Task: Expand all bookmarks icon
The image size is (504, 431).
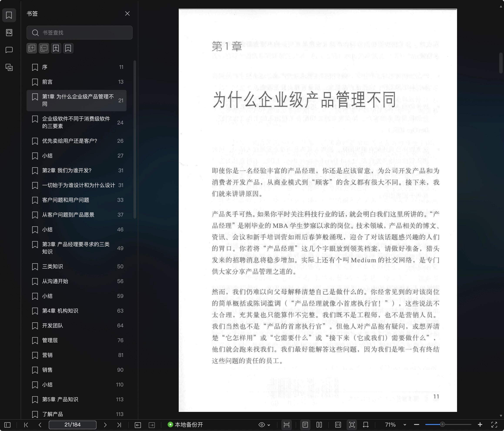Action: [32, 48]
